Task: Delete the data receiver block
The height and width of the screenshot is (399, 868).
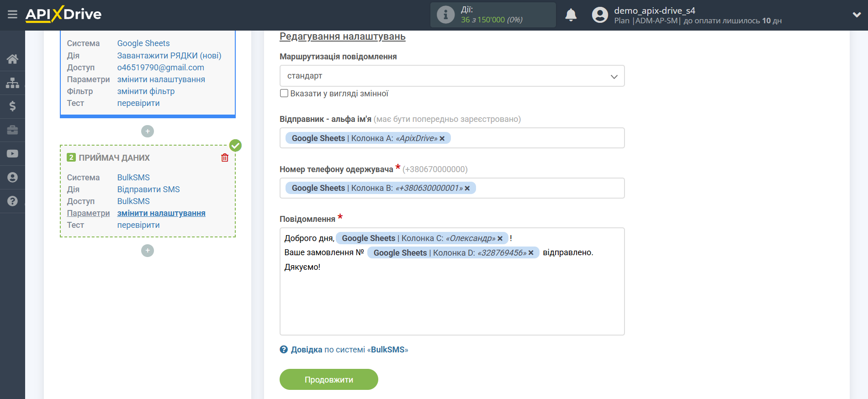Action: click(225, 157)
